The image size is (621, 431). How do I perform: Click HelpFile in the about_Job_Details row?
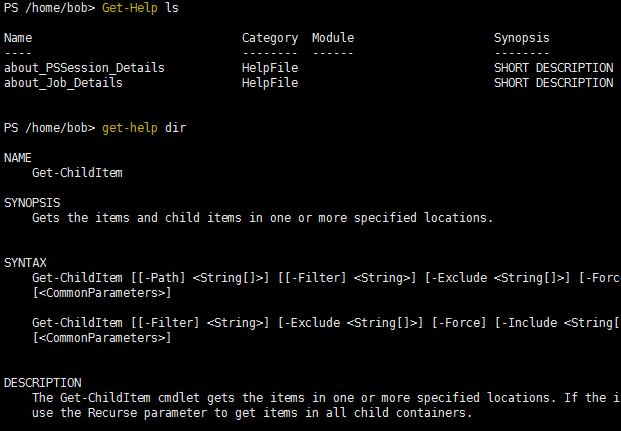tap(270, 83)
